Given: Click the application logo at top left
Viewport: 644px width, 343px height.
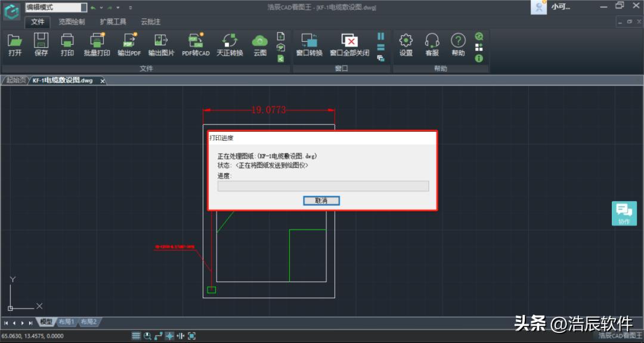Looking at the screenshot, I should tap(11, 11).
